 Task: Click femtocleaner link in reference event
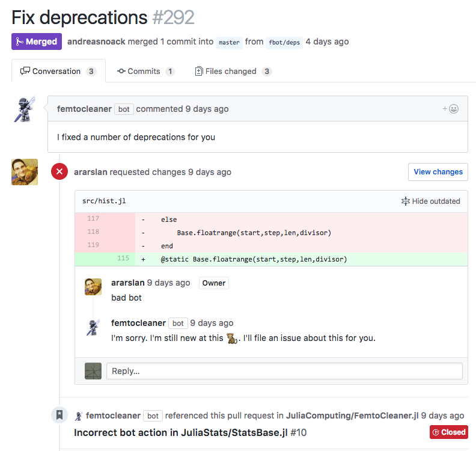point(113,416)
